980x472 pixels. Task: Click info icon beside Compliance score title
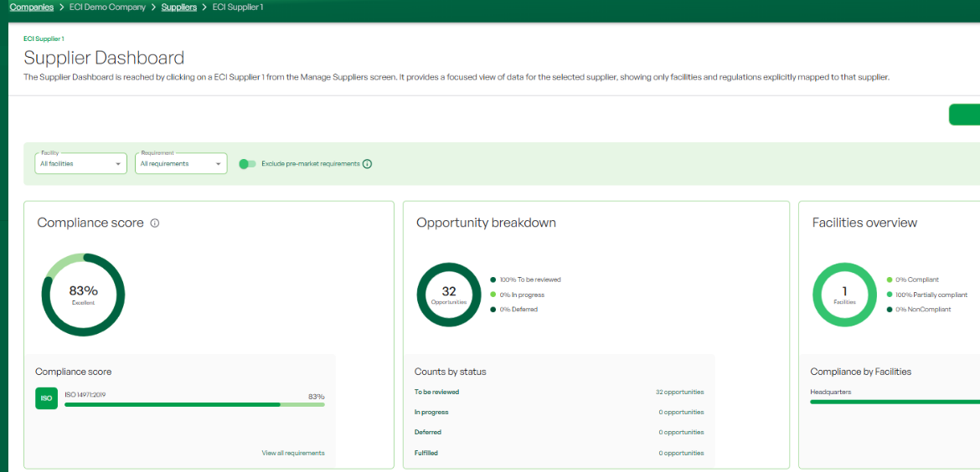point(155,223)
